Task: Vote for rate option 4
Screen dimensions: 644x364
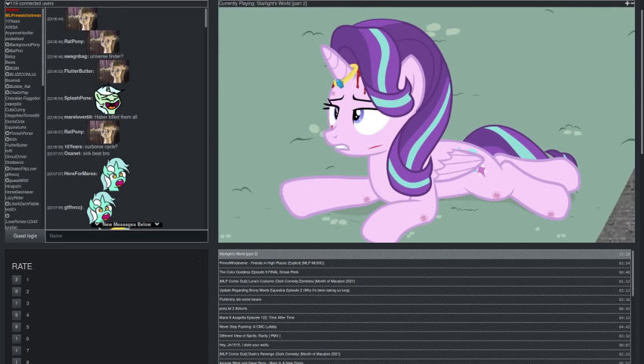Action: (x=17, y=315)
